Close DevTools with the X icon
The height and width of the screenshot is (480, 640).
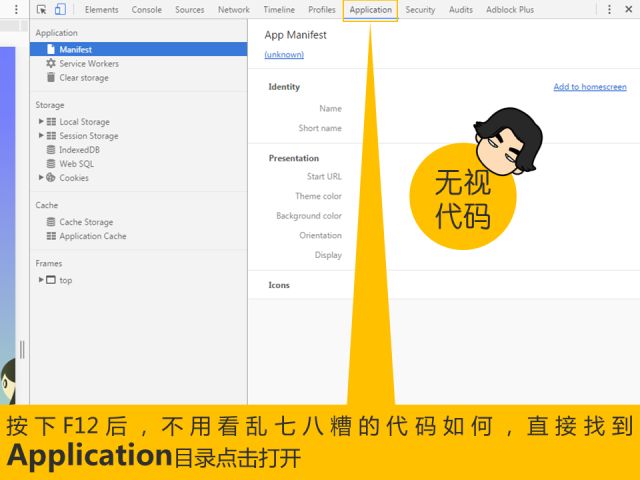pyautogui.click(x=629, y=9)
